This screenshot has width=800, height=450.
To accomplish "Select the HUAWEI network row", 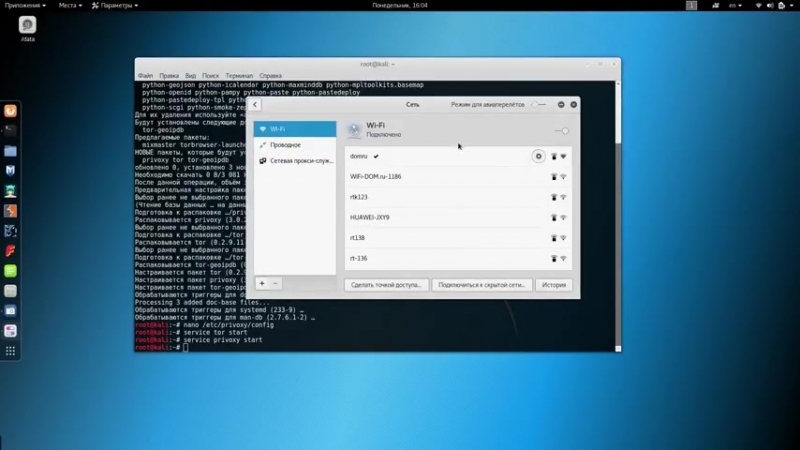I will coord(458,217).
